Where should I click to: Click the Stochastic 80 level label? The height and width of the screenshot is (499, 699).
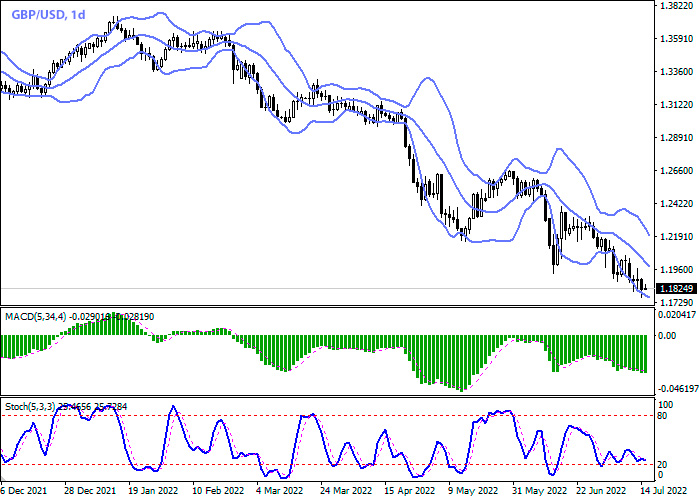click(663, 416)
